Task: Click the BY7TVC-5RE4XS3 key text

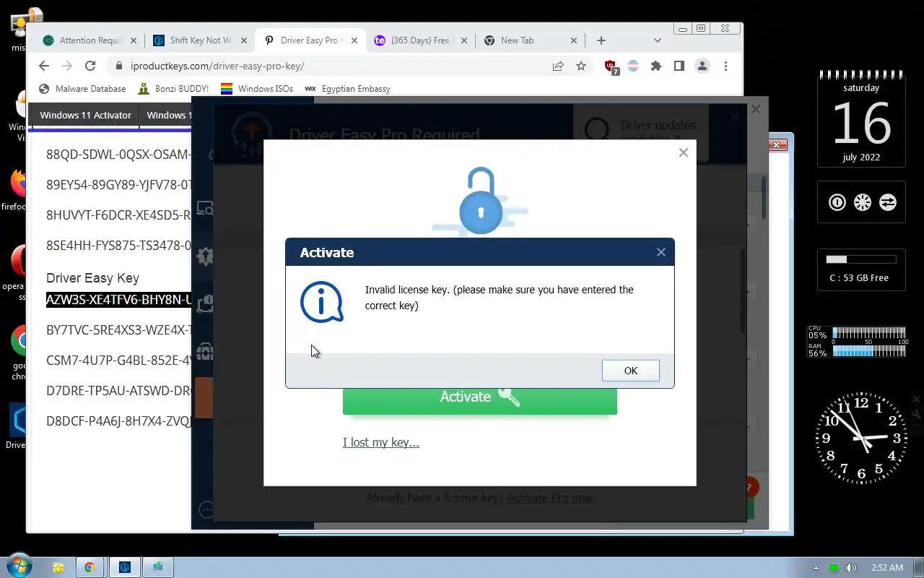Action: [118, 330]
